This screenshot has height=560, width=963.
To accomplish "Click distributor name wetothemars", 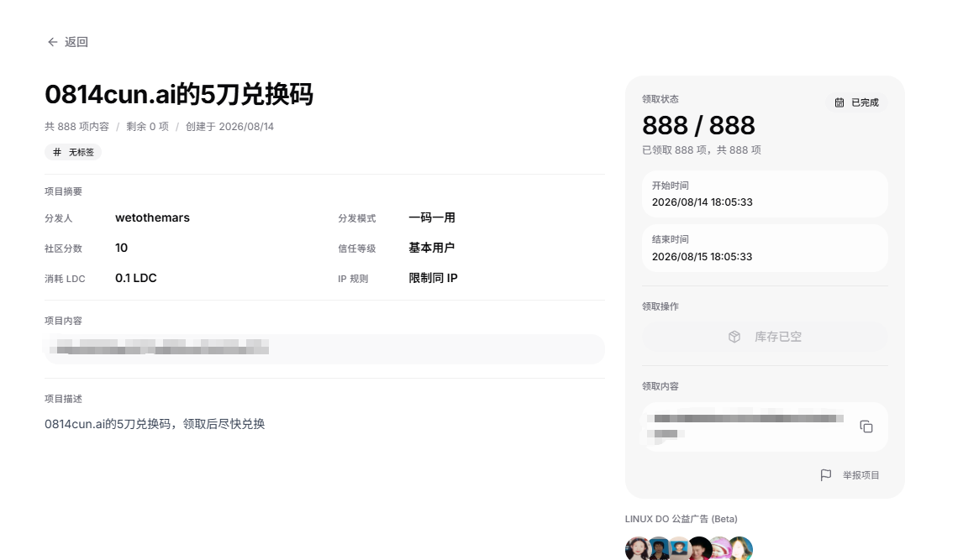I will coord(152,217).
